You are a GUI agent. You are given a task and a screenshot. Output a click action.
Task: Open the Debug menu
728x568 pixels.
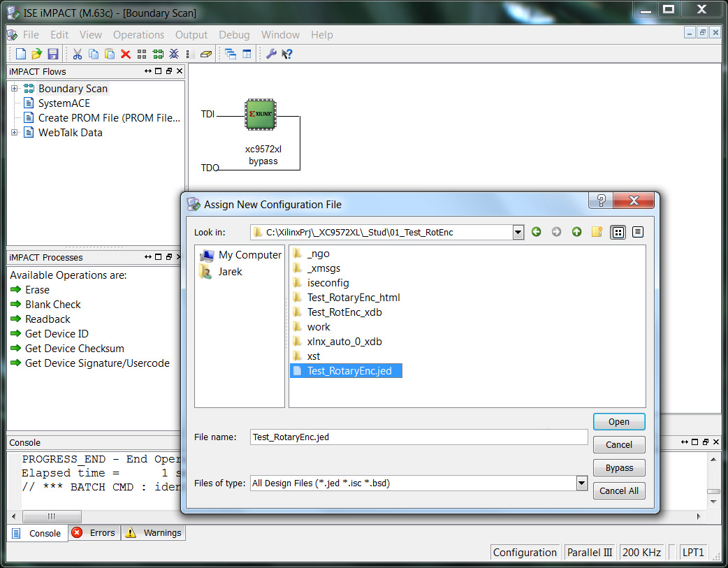coord(234,35)
